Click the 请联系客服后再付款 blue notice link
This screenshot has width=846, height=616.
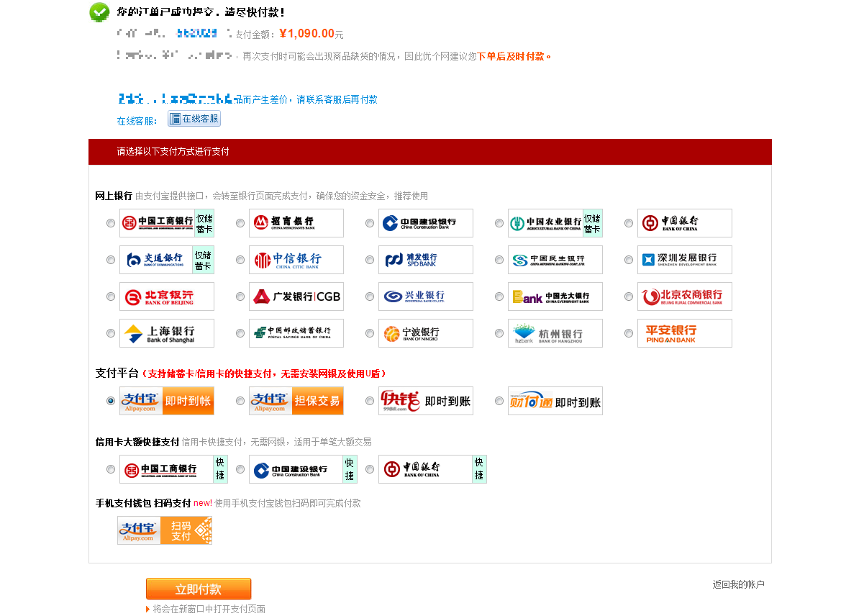pyautogui.click(x=337, y=99)
